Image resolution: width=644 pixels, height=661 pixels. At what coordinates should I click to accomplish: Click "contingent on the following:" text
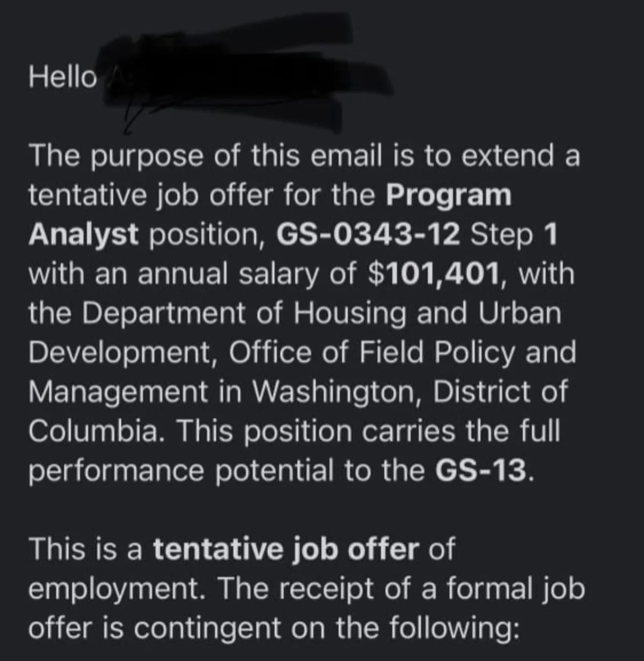click(326, 628)
